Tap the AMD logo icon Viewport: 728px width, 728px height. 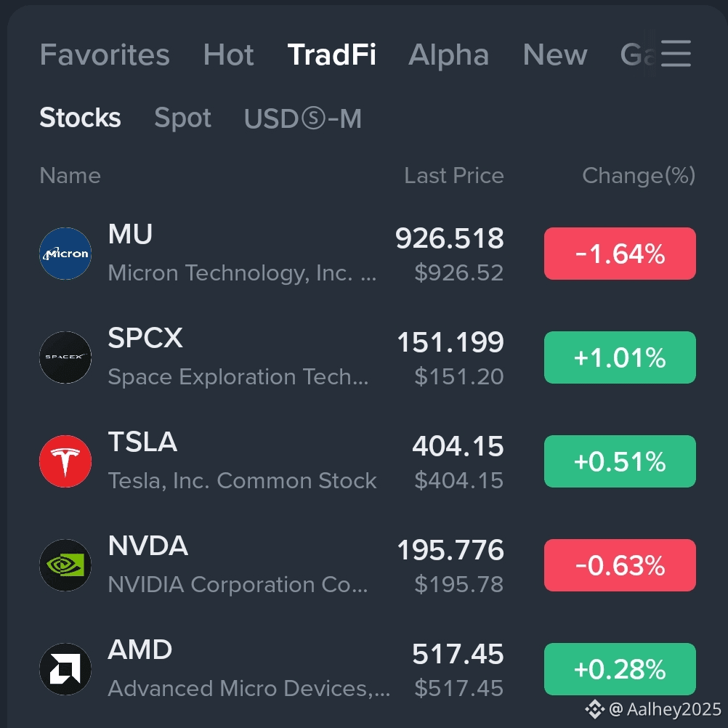(65, 669)
